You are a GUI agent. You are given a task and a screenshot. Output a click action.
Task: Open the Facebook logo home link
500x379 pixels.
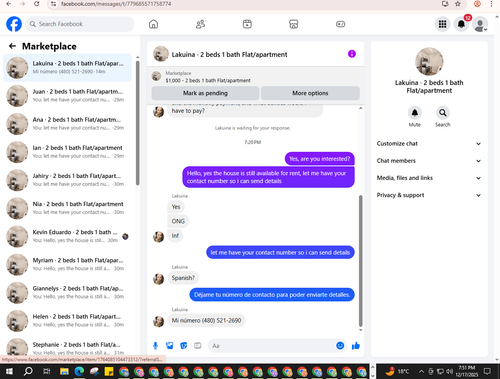pyautogui.click(x=14, y=24)
